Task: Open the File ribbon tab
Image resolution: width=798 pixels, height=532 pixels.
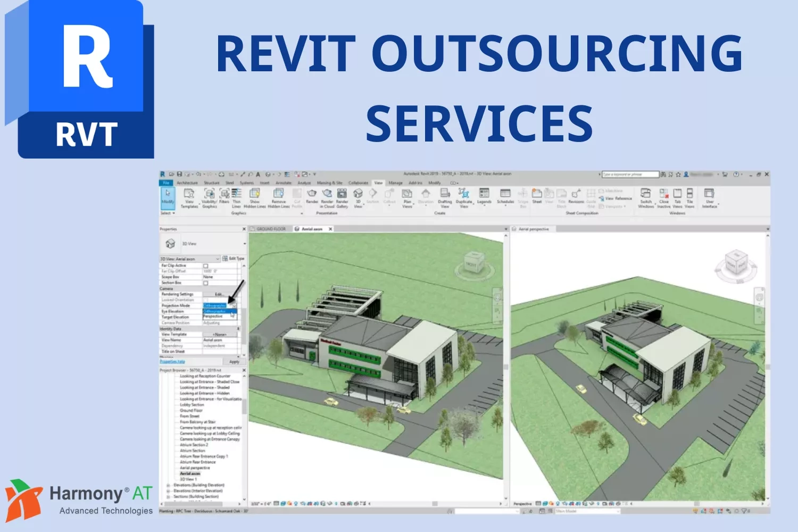Action: (x=166, y=182)
